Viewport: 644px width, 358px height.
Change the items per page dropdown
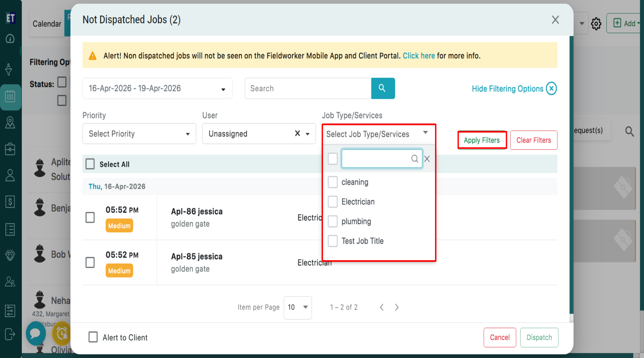pos(297,307)
